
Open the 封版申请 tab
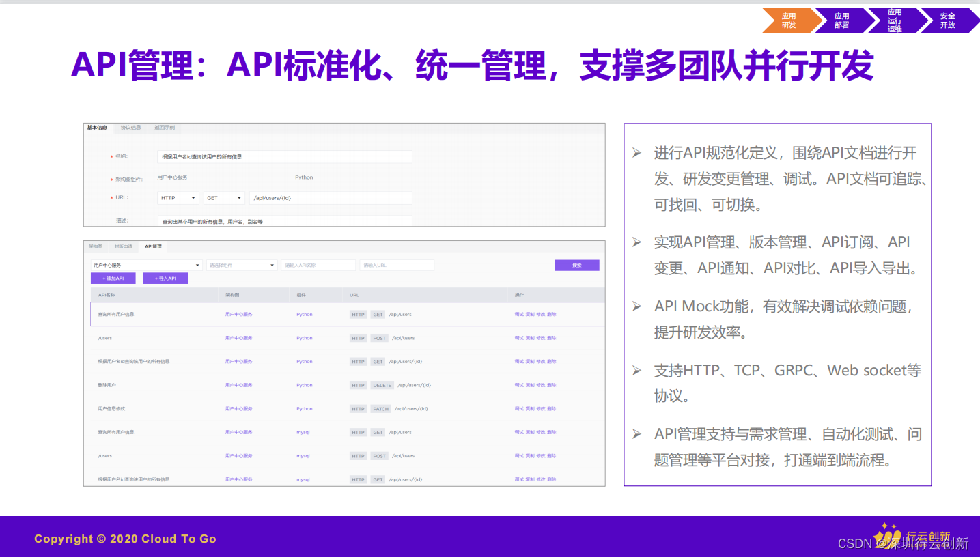(124, 246)
